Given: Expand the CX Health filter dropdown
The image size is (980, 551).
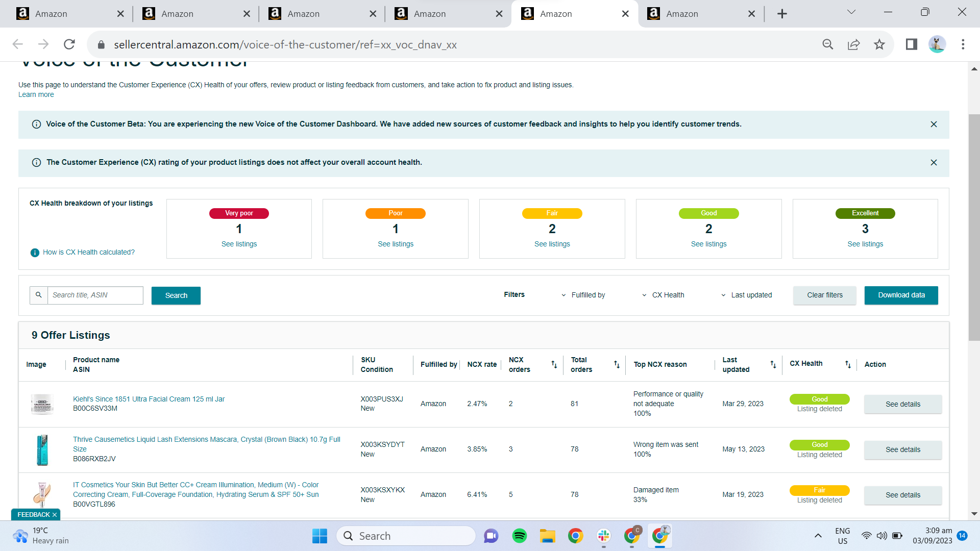Looking at the screenshot, I should click(663, 295).
